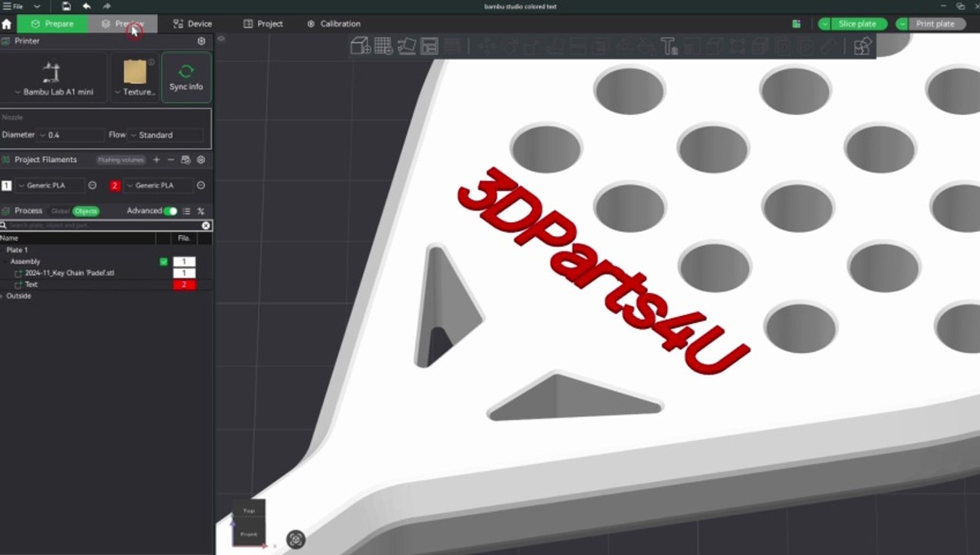Open the Device tab
The image size is (980, 555).
193,24
